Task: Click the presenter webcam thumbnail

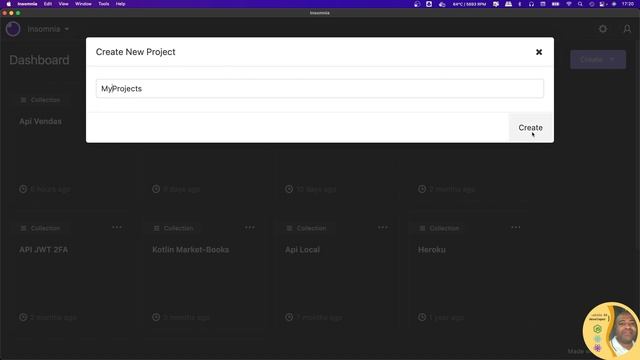Action: click(x=611, y=331)
